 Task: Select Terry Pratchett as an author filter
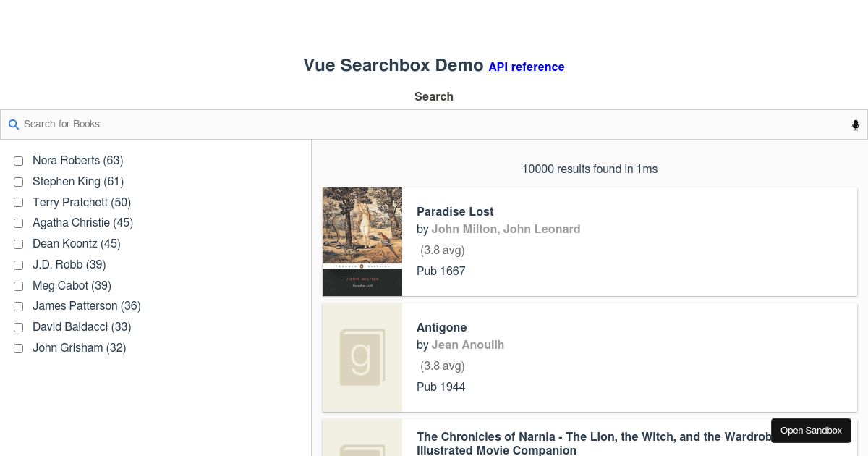click(18, 203)
